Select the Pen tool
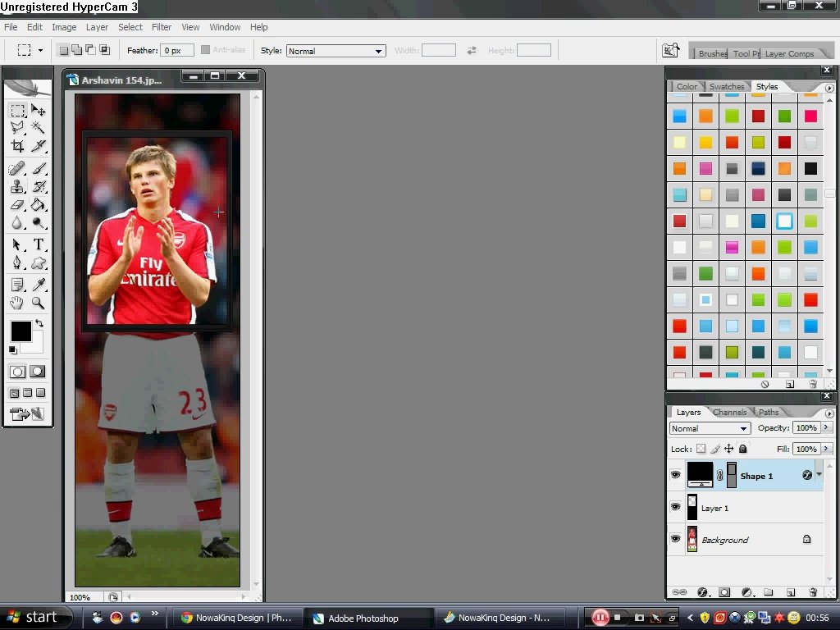Screen dimensions: 840x630 click(18, 263)
